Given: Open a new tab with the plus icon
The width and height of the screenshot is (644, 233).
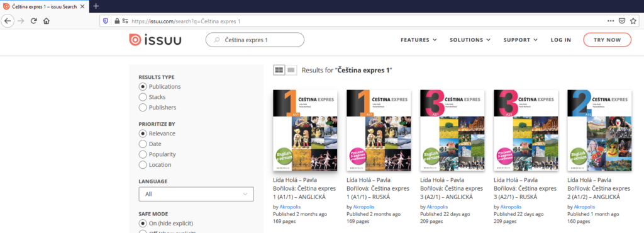Looking at the screenshot, I should (96, 6).
